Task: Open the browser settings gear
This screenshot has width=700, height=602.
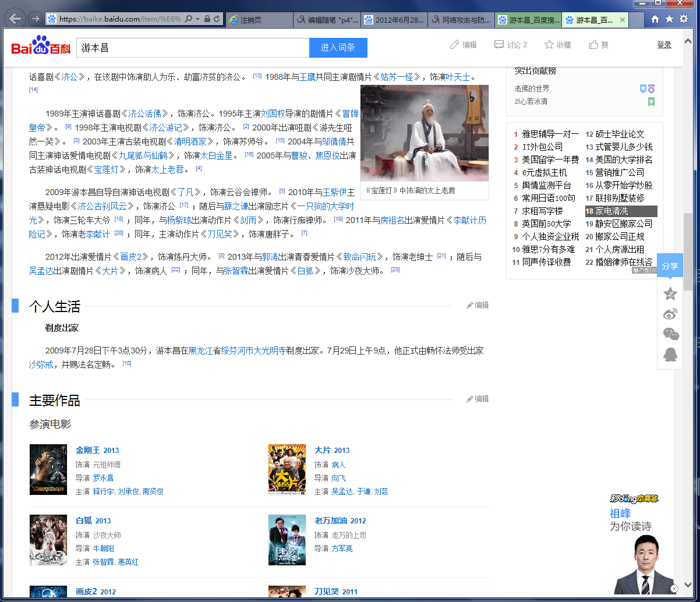Action: (x=684, y=19)
